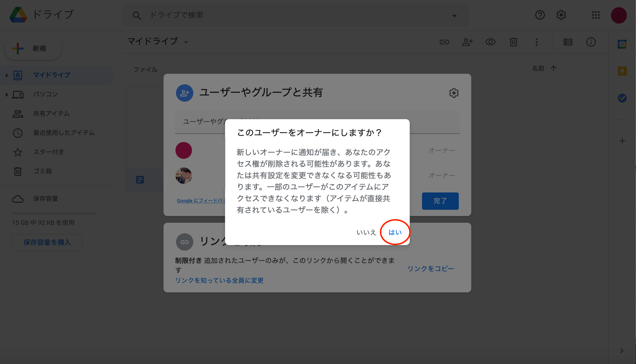Open 共有アイテム in the sidebar

coord(51,113)
